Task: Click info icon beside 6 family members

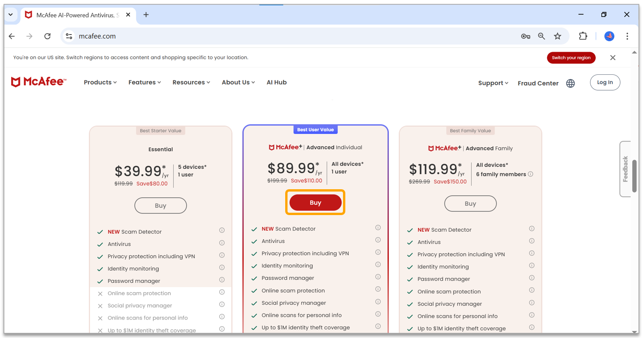Action: pyautogui.click(x=531, y=174)
